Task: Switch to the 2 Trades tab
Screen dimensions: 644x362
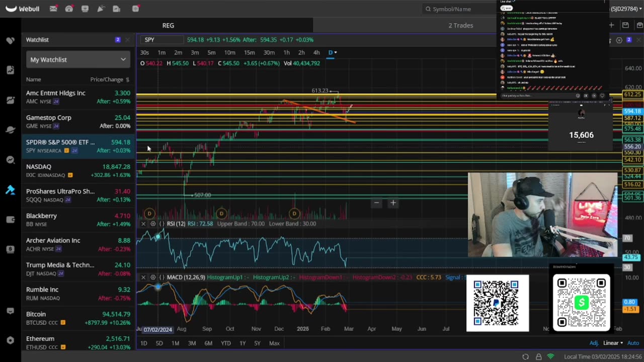Action: point(461,25)
